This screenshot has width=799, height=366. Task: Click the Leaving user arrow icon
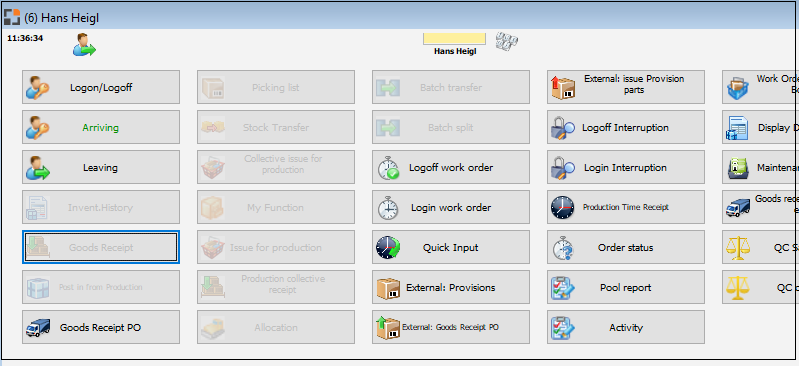point(38,168)
